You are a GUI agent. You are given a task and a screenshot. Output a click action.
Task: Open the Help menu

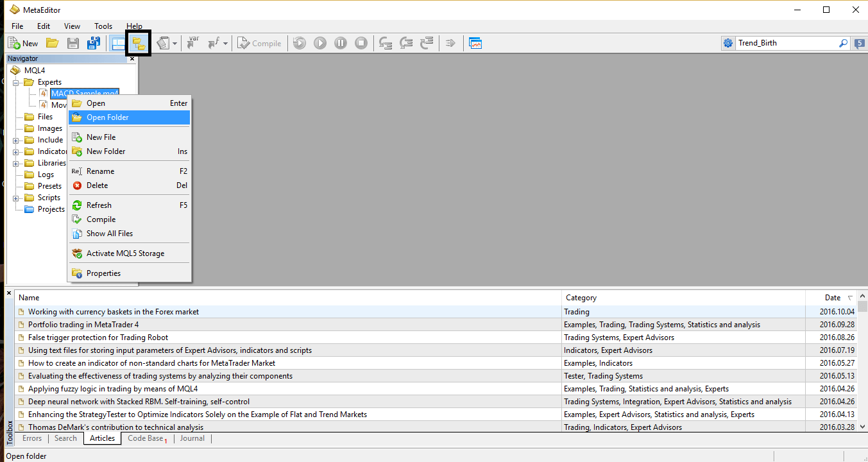[x=135, y=26]
